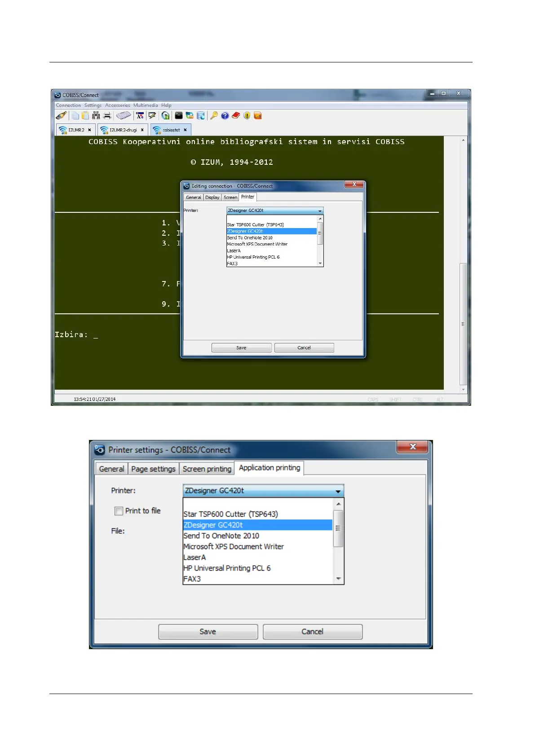Open Screen tab in Editing connection dialog
The height and width of the screenshot is (756, 535).
[x=230, y=198]
